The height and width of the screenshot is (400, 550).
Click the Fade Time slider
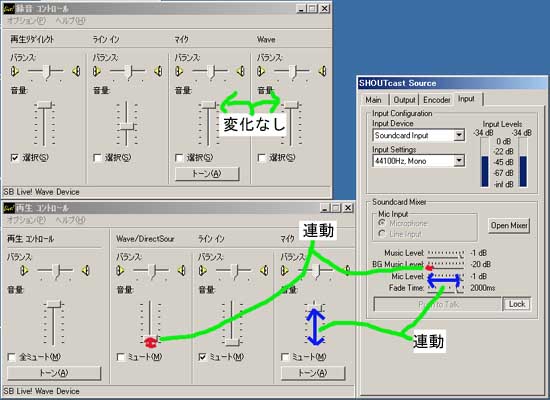click(x=445, y=288)
